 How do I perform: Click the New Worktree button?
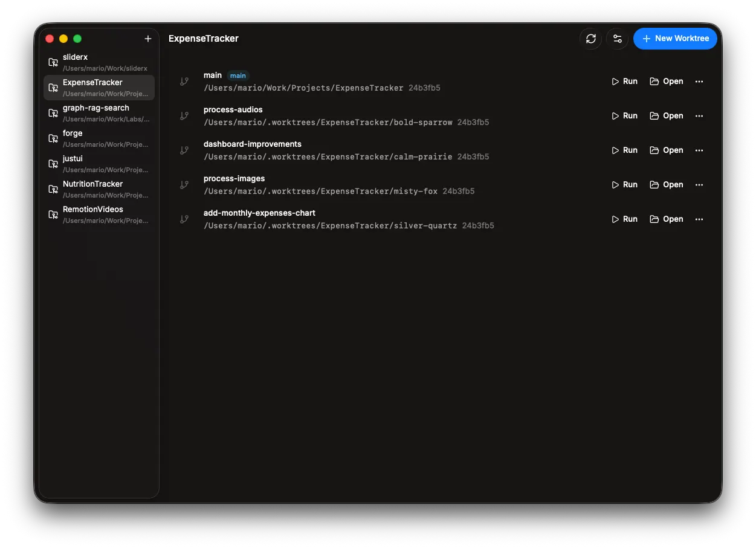(675, 39)
